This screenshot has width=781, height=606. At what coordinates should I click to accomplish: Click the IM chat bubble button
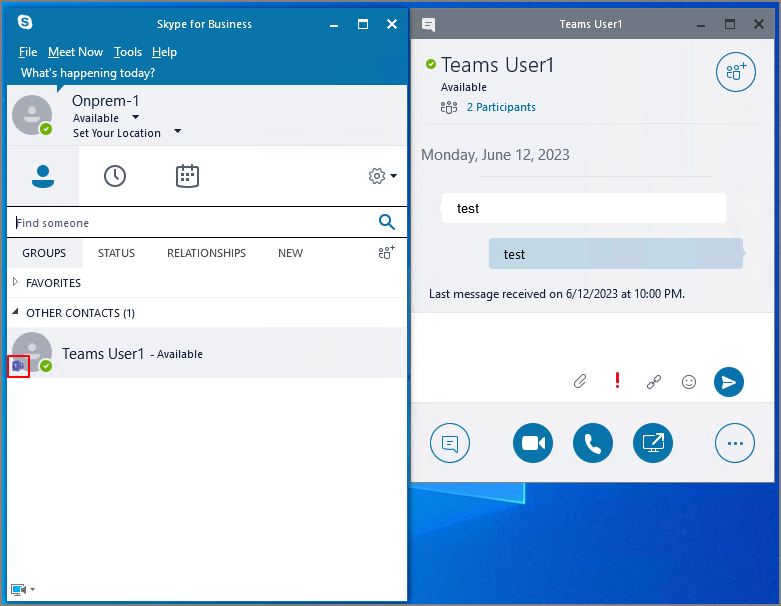449,443
